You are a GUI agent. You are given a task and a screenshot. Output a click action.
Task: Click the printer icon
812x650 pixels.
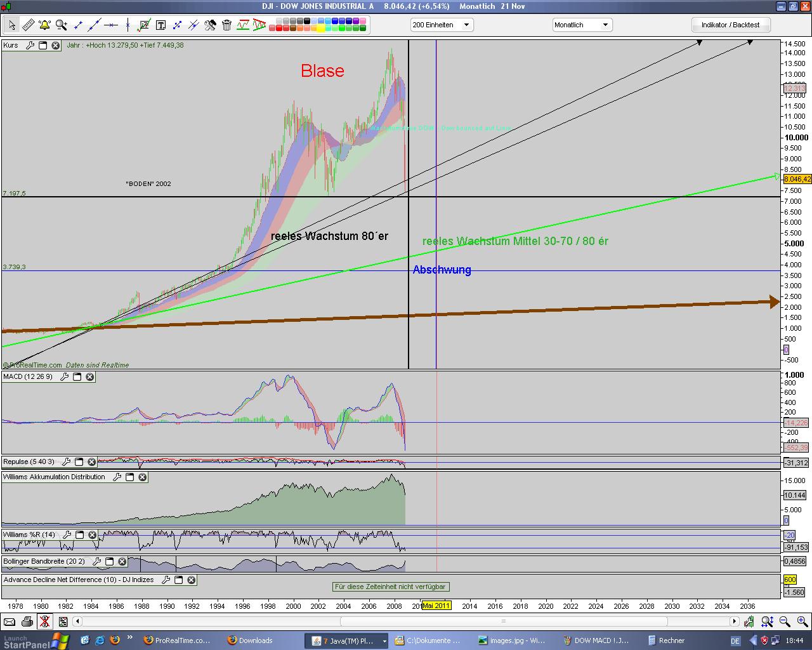click(x=27, y=621)
